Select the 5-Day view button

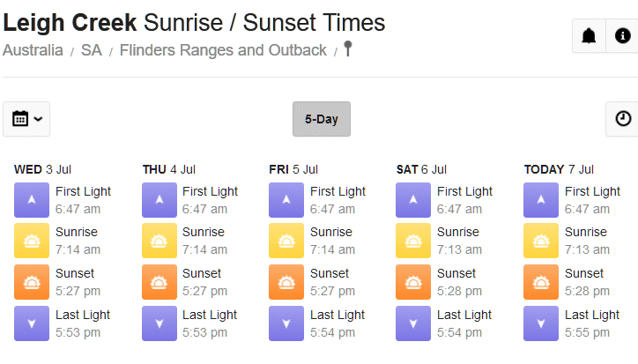point(322,119)
